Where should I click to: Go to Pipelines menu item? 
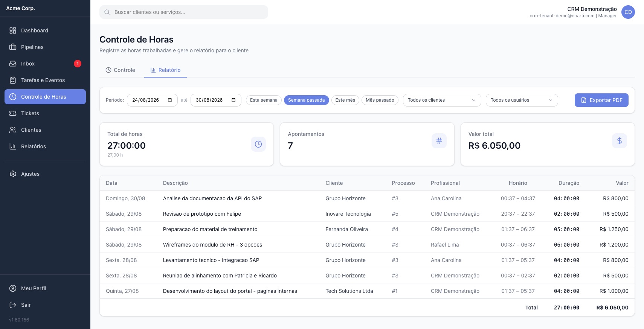[x=45, y=47]
